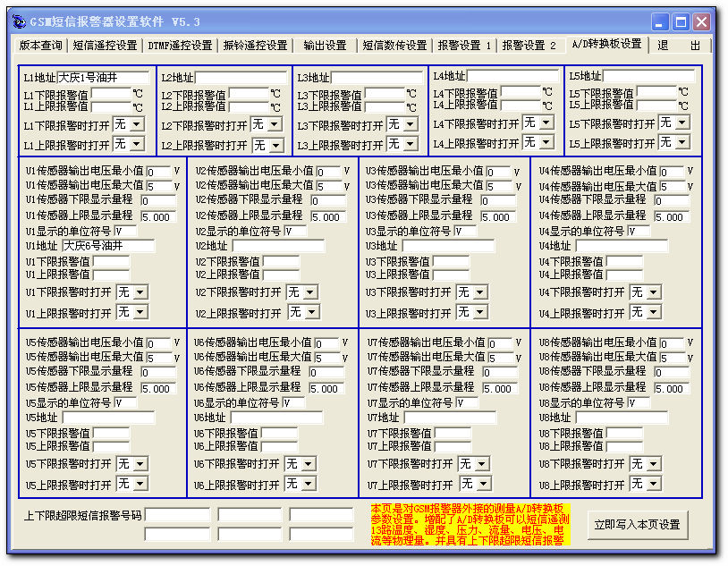Click U3传感器输出电压最大值 field
728x566 pixels.
[498, 186]
